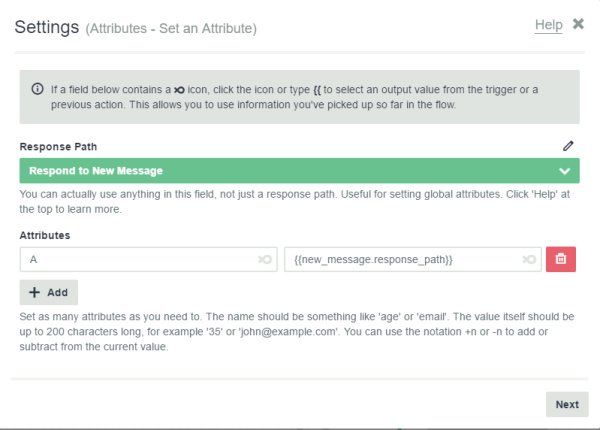Image resolution: width=600 pixels, height=430 pixels.
Task: Click the Attributes - Set an Attribute subtitle
Action: (171, 28)
